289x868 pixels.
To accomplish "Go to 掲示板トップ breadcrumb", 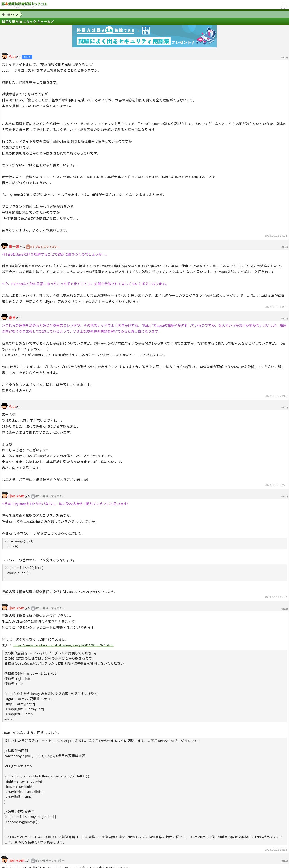I will pyautogui.click(x=10, y=14).
